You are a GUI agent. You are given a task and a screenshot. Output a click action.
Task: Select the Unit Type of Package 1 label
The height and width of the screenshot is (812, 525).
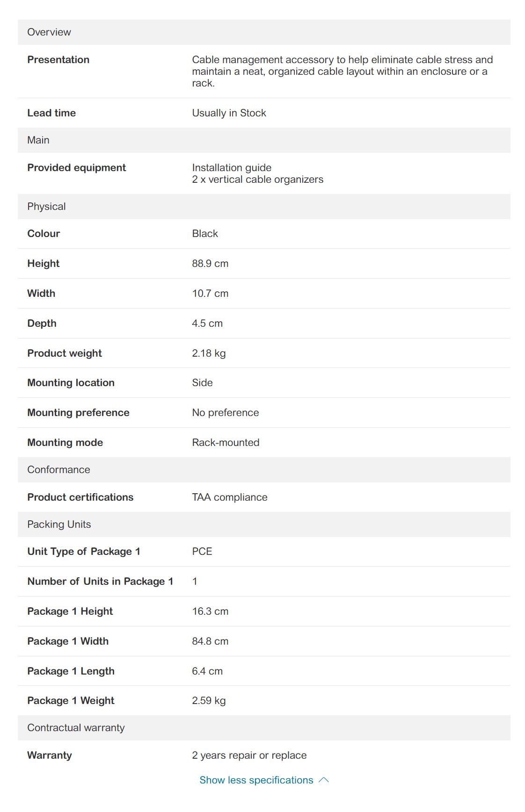84,552
